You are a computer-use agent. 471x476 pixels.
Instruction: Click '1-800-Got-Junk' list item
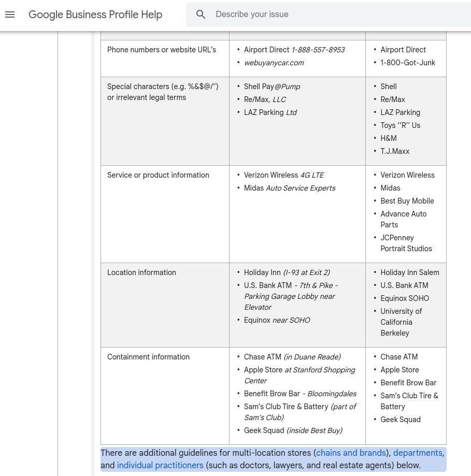pyautogui.click(x=408, y=63)
